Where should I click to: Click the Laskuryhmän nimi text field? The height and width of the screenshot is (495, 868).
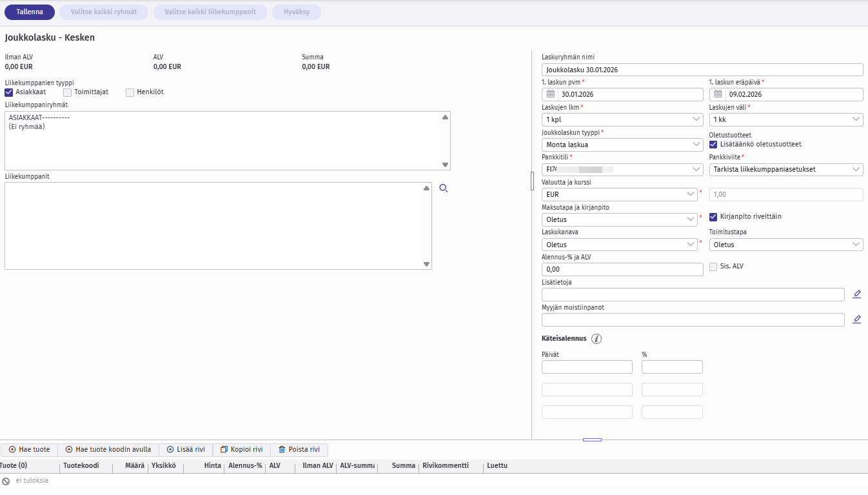[702, 70]
